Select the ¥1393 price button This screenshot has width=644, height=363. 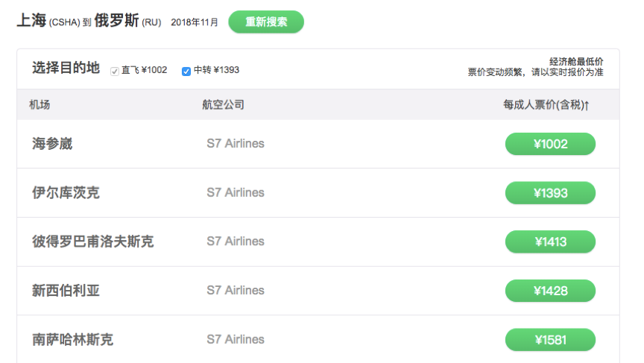click(x=550, y=192)
